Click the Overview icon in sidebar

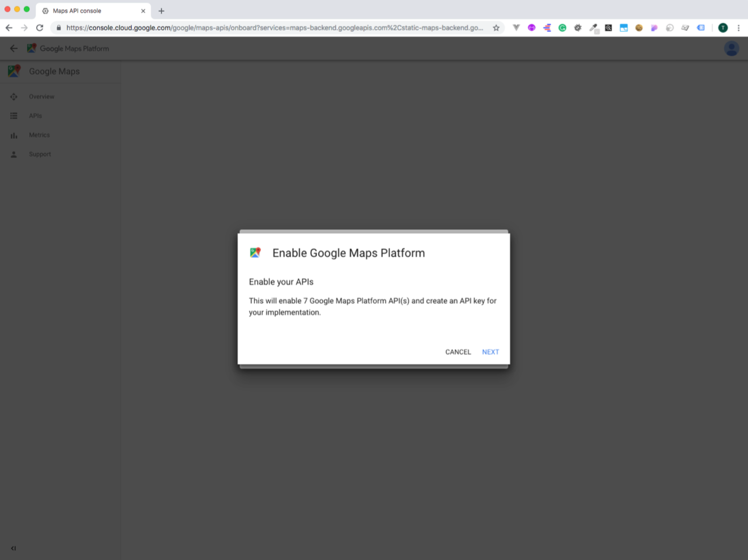[14, 97]
